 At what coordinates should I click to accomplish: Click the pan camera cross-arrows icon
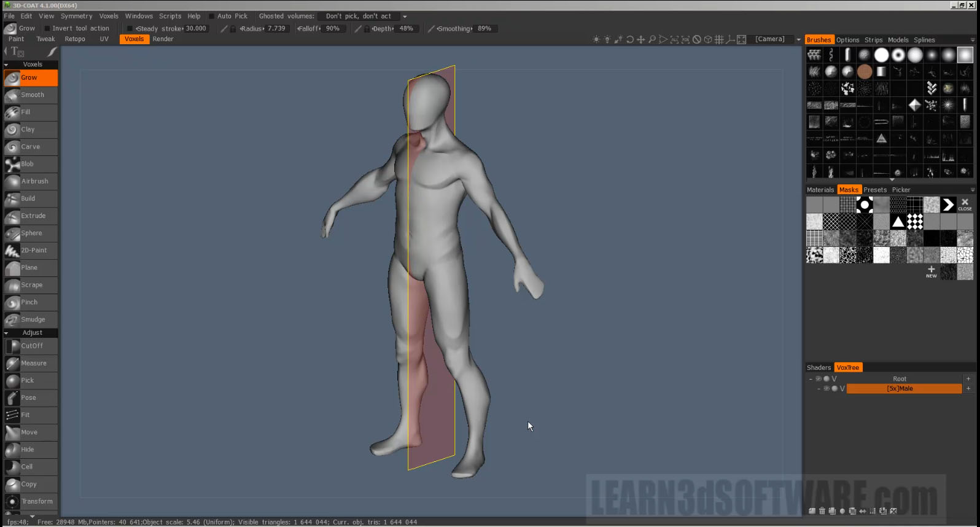click(641, 39)
